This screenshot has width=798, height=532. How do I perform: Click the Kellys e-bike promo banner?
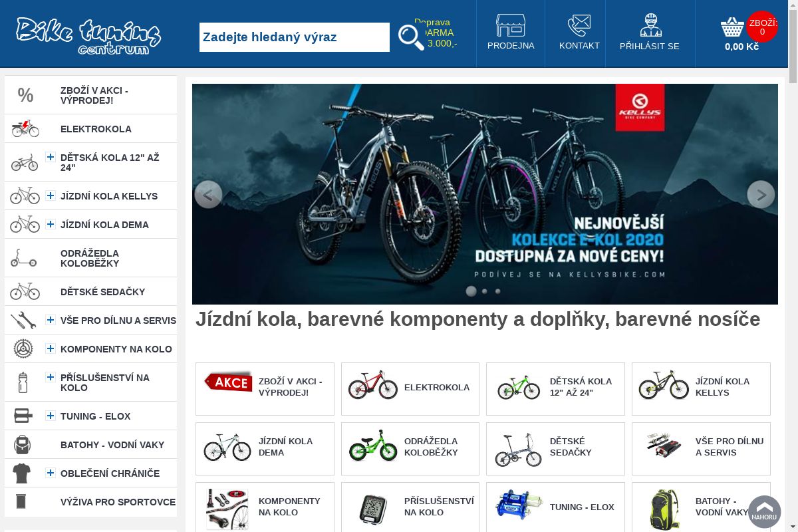(x=485, y=194)
